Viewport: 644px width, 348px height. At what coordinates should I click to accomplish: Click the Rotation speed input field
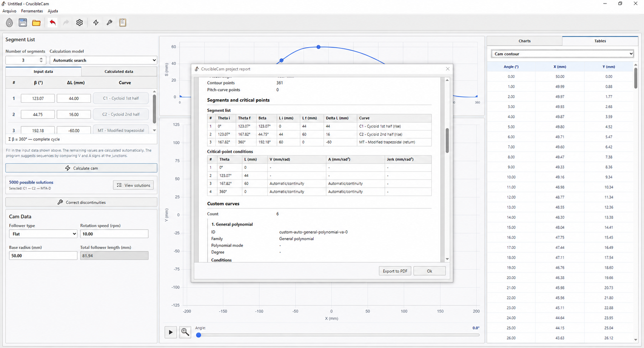[x=114, y=234]
